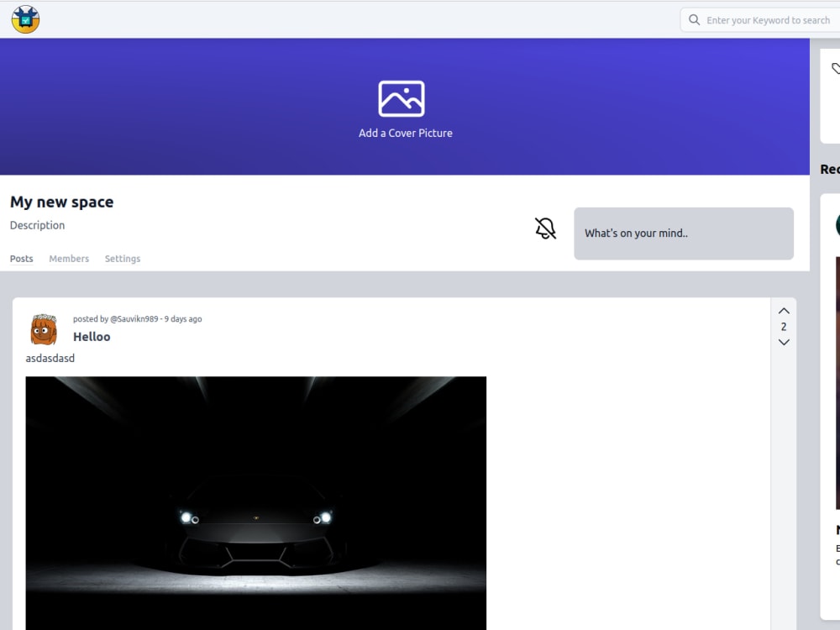Click the search magnifier icon
840x630 pixels.
[x=694, y=20]
